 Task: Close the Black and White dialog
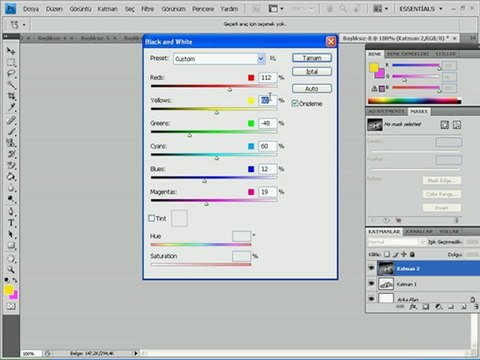pos(331,42)
